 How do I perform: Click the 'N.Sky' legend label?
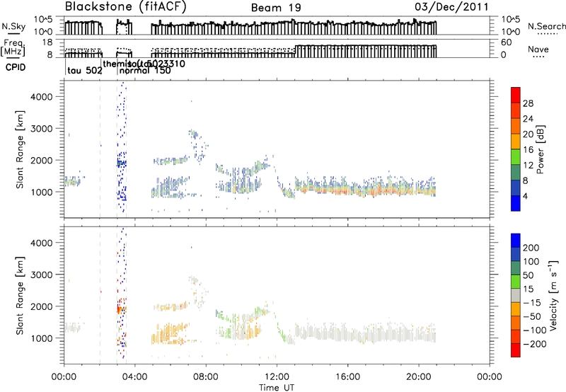coord(13,26)
